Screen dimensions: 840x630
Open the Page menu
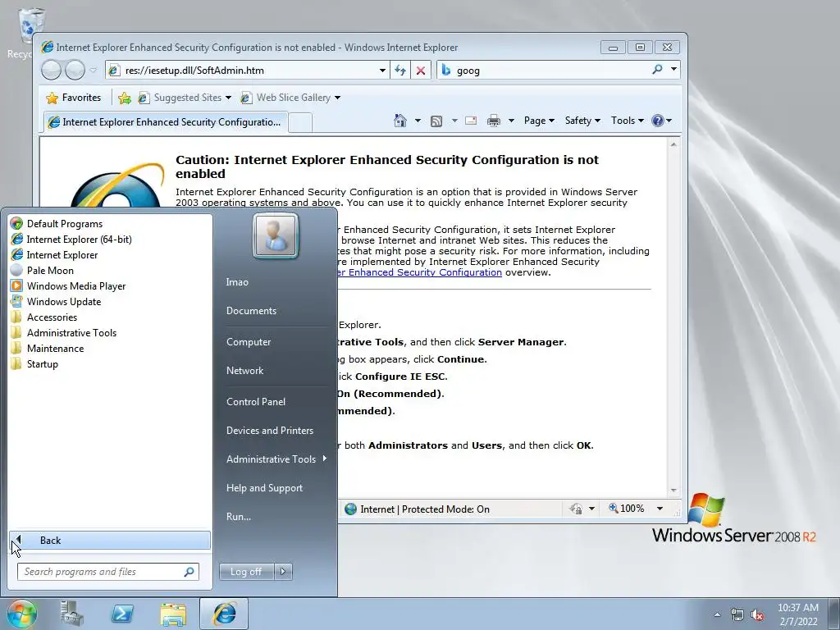click(539, 121)
